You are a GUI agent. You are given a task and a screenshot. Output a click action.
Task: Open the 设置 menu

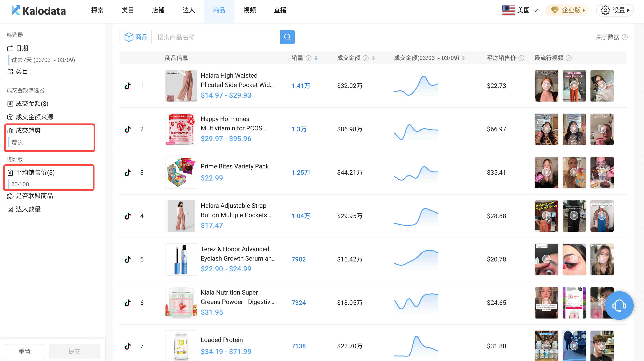(x=615, y=10)
